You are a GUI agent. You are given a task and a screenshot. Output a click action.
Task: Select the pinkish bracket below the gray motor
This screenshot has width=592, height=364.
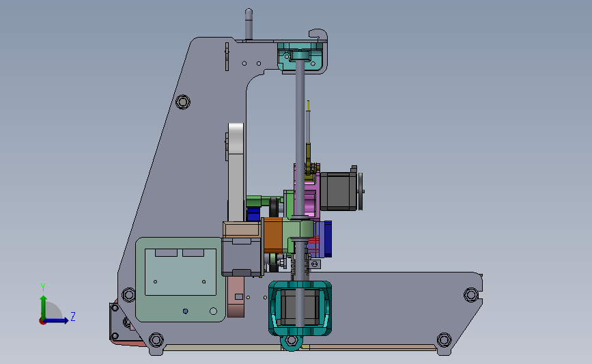236,296
